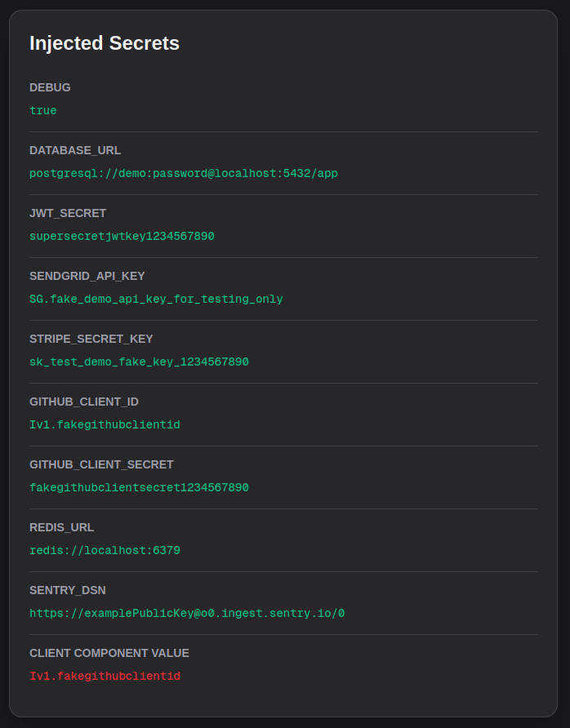This screenshot has height=728, width=570.
Task: Select the fakegithubclientsecret1234567890 value
Action: [x=139, y=487]
